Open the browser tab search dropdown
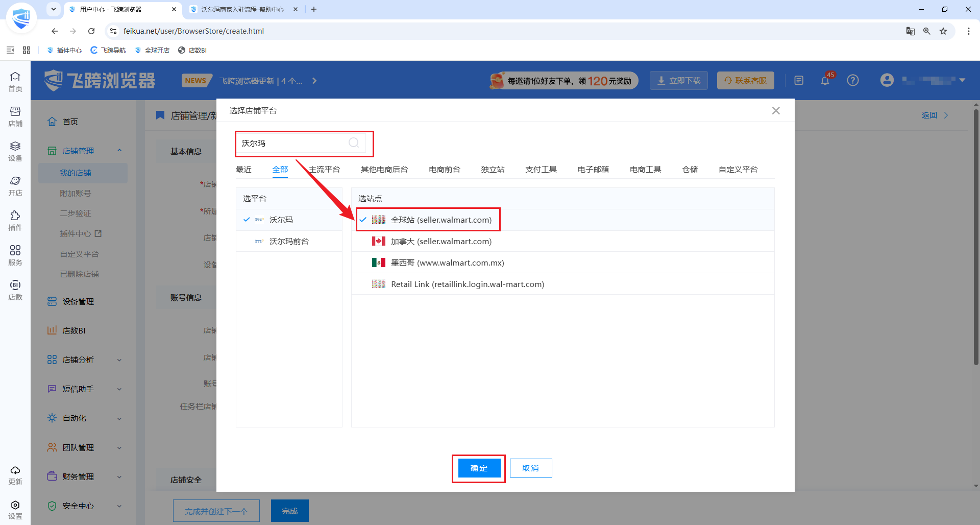The image size is (980, 525). click(x=53, y=9)
